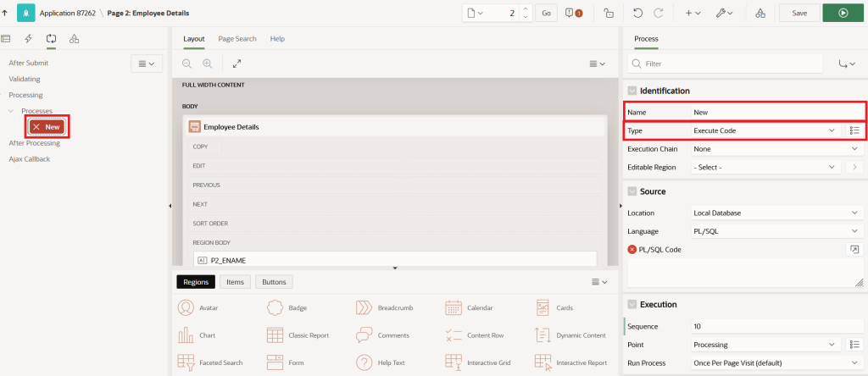Zoom in the layout view
The image size is (868, 376).
[208, 64]
